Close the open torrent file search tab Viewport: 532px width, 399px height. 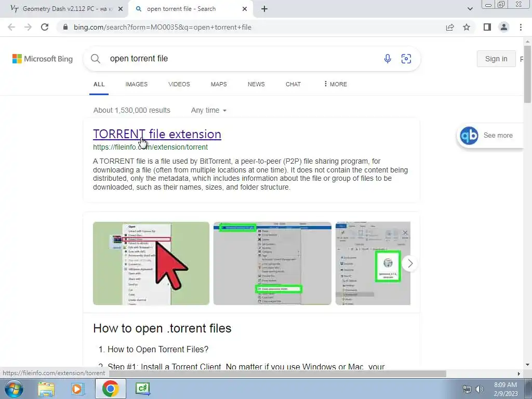245,9
